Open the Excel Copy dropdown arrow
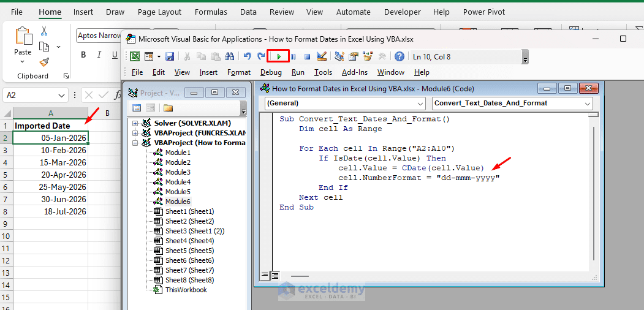This screenshot has width=644, height=310. pyautogui.click(x=58, y=47)
